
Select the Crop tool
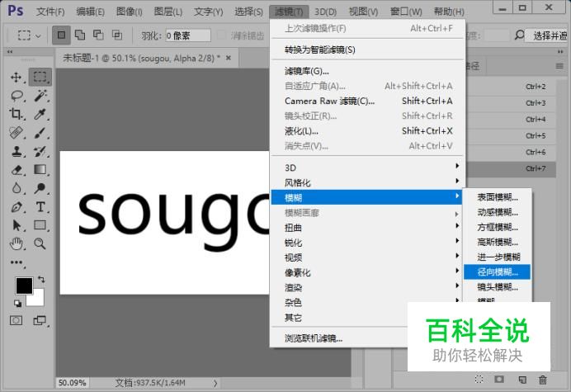pos(17,114)
